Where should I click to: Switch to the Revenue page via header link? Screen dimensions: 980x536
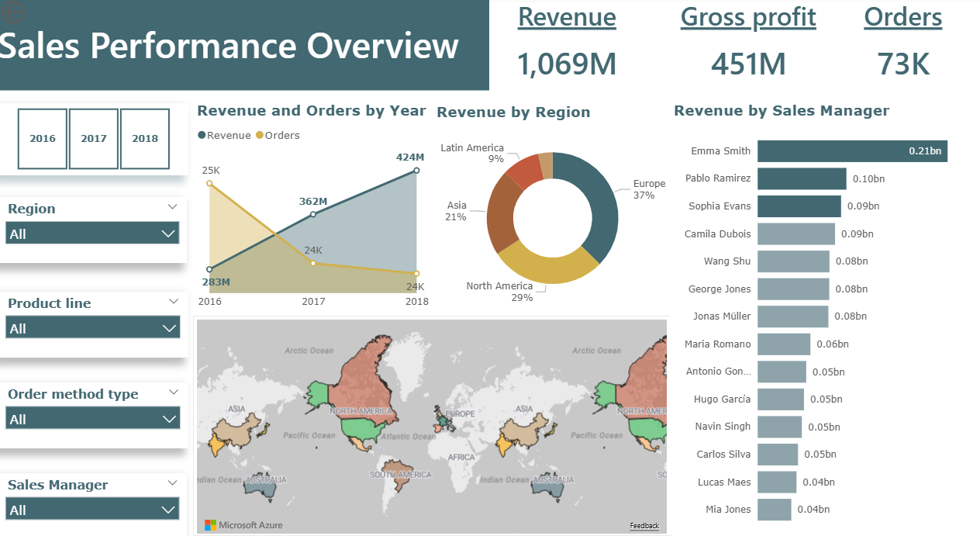[x=567, y=17]
